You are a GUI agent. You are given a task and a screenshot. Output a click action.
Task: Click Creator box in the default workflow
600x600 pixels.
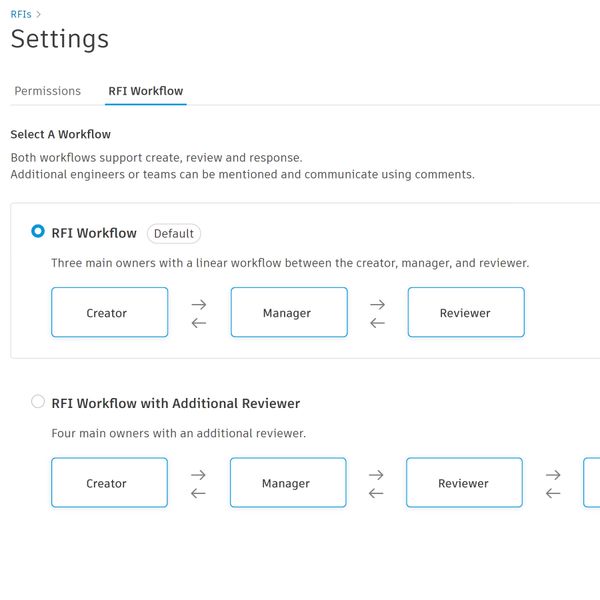(x=109, y=312)
